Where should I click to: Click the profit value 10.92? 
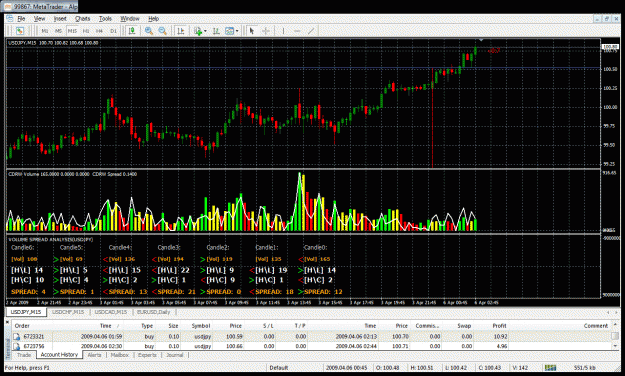pyautogui.click(x=500, y=337)
